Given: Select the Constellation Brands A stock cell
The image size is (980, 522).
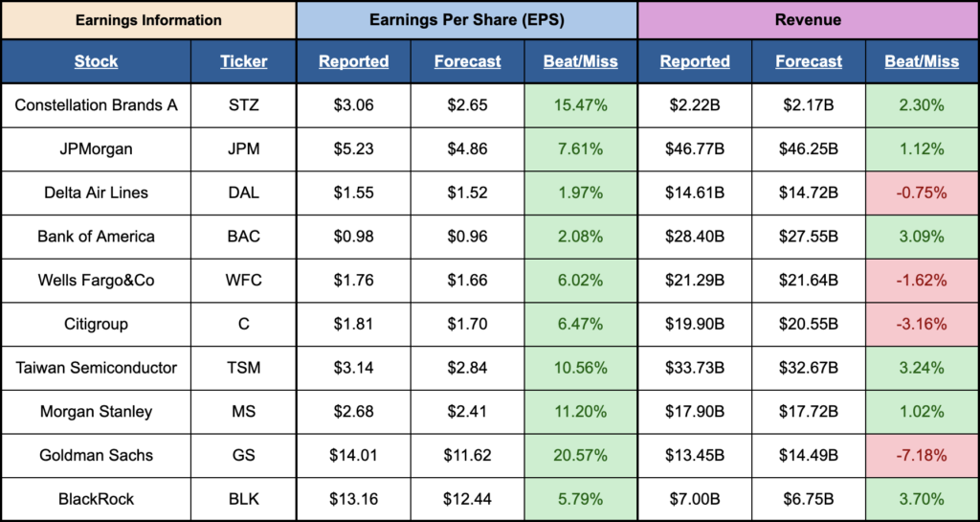Looking at the screenshot, I should (96, 104).
